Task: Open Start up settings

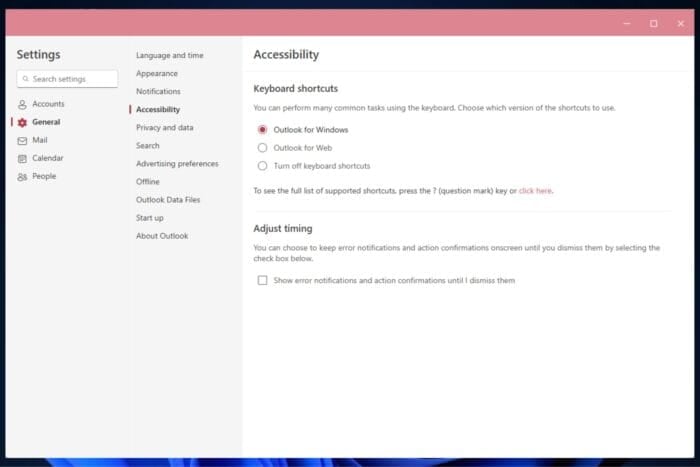Action: (150, 218)
